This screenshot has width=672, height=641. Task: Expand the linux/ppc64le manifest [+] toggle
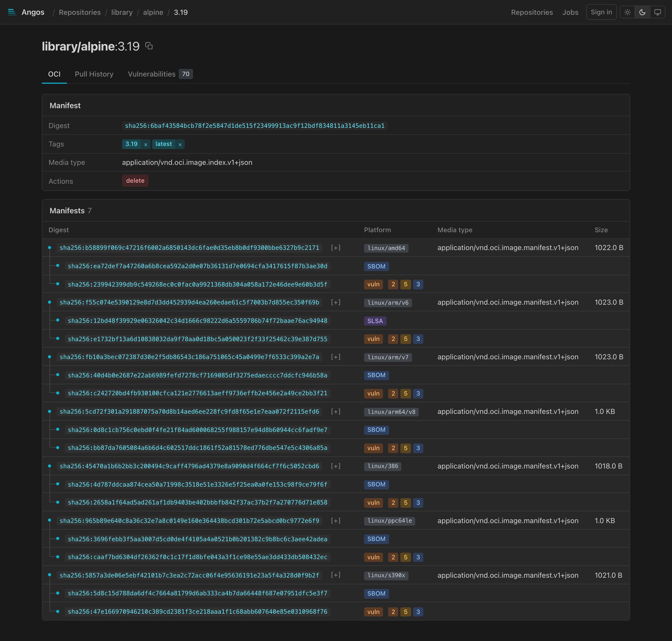click(336, 521)
